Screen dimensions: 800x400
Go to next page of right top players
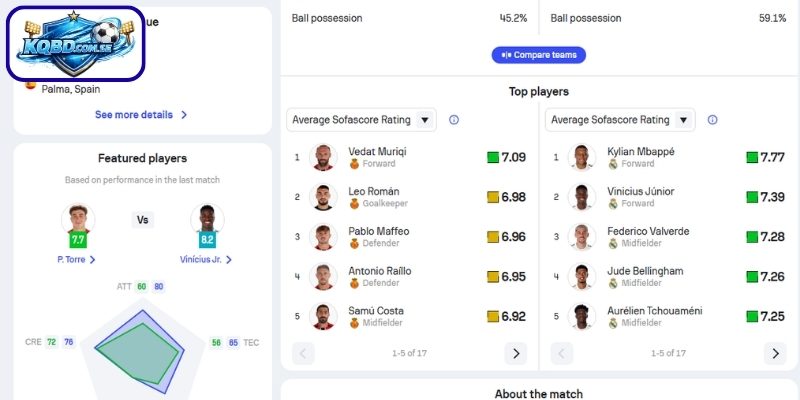click(774, 353)
